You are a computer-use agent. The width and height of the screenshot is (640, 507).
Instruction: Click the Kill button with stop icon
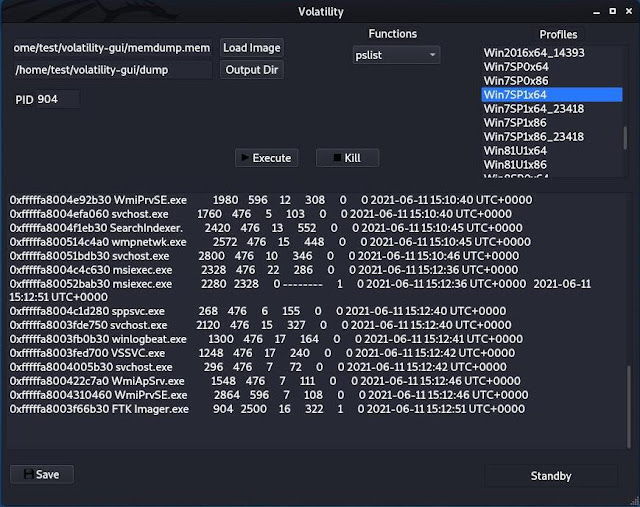coord(347,158)
